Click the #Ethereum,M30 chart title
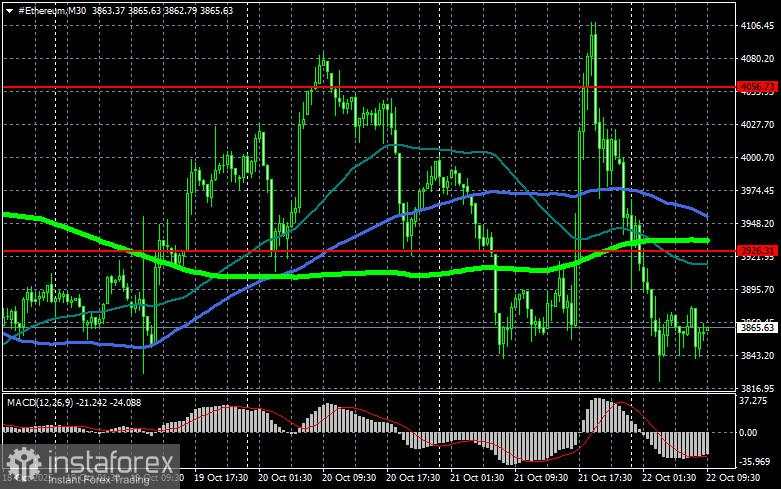Image resolution: width=781 pixels, height=489 pixels. click(x=52, y=10)
